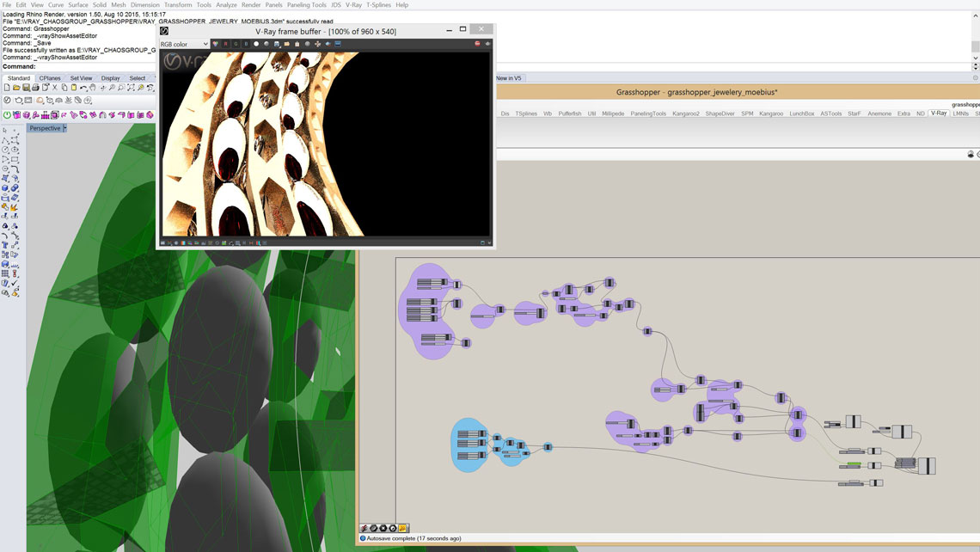980x552 pixels.
Task: Click the RGB channels color wheel icon in frame buffer
Action: [216, 44]
